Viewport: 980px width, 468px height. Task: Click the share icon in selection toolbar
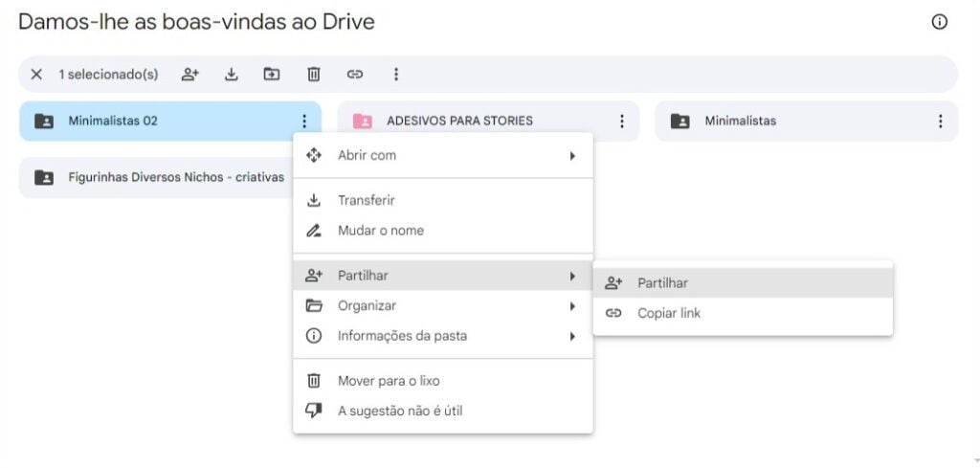[x=189, y=75]
